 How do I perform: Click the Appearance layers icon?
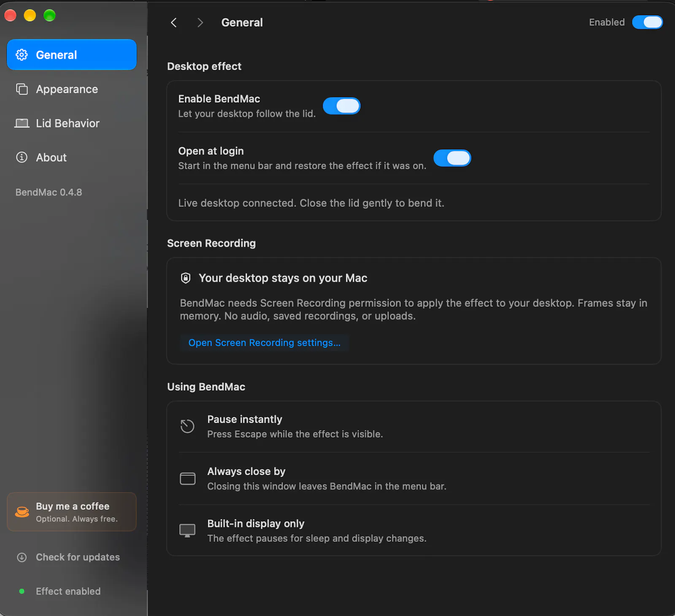22,89
